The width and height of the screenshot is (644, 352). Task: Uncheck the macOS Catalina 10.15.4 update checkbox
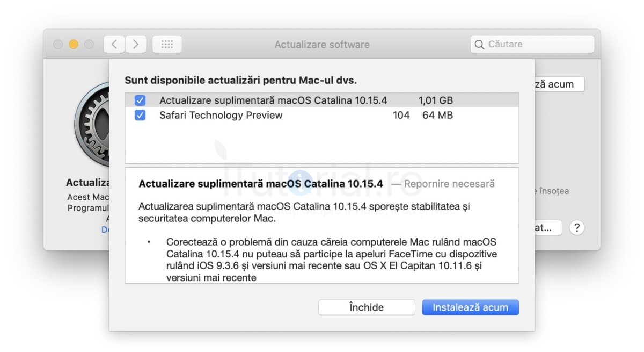[x=140, y=100]
